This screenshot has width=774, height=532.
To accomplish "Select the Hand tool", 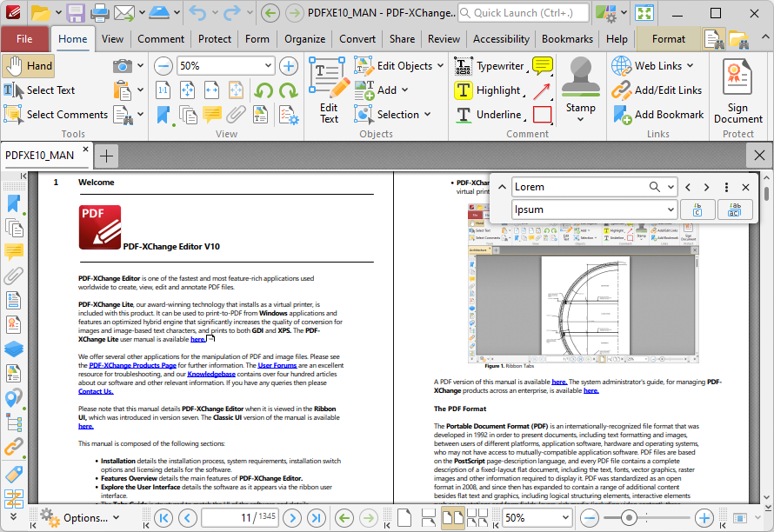I will tap(28, 66).
